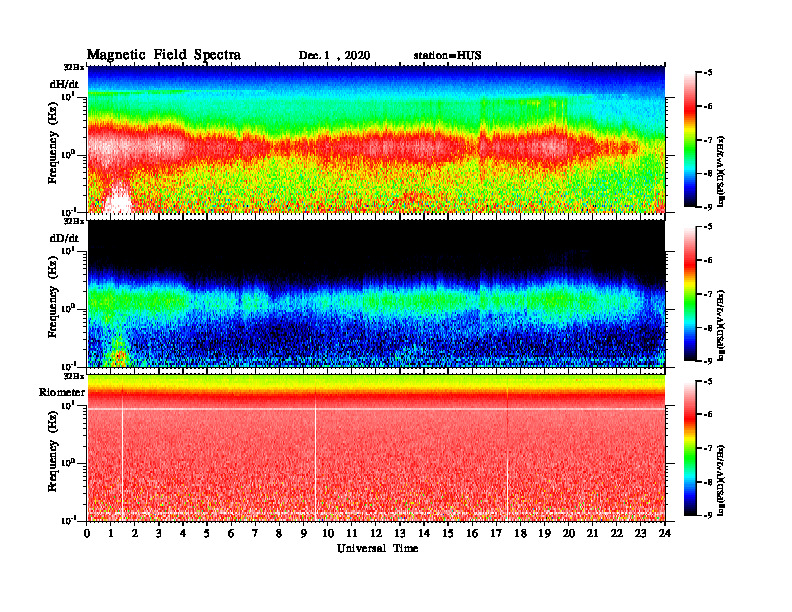The height and width of the screenshot is (612, 792).
Task: Click hour '19' on the time axis
Action: click(544, 533)
